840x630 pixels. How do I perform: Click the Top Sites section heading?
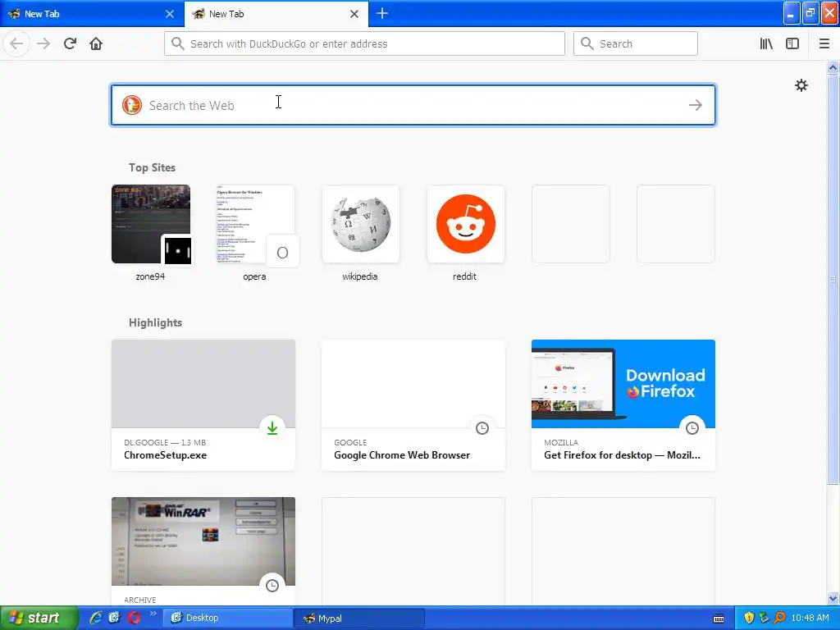152,167
